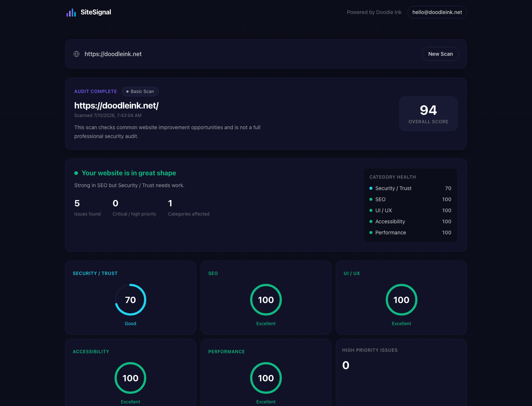Viewport: 532px width, 406px height.
Task: Select the UI / UX row in Category Health
Action: [410, 210]
